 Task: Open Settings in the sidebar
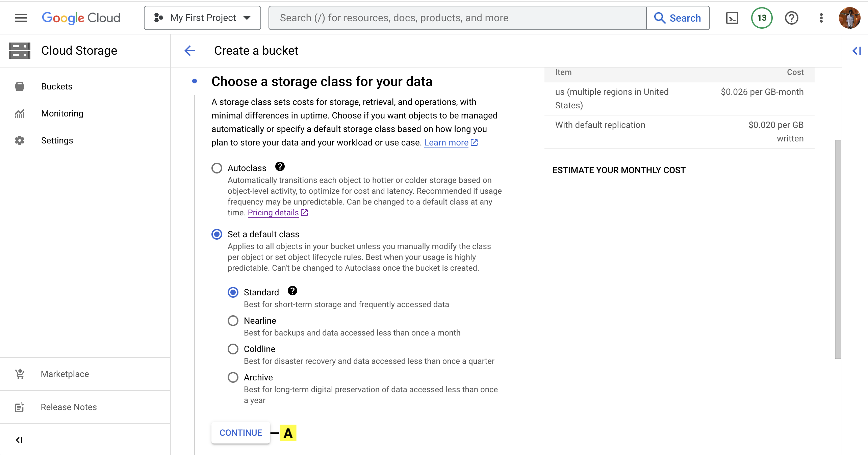click(x=85, y=140)
